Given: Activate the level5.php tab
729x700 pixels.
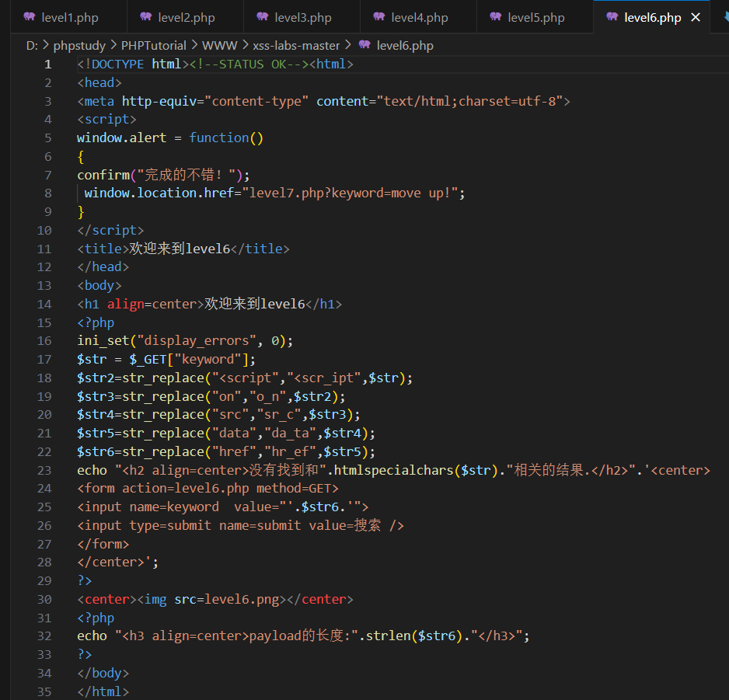Looking at the screenshot, I should click(x=535, y=17).
